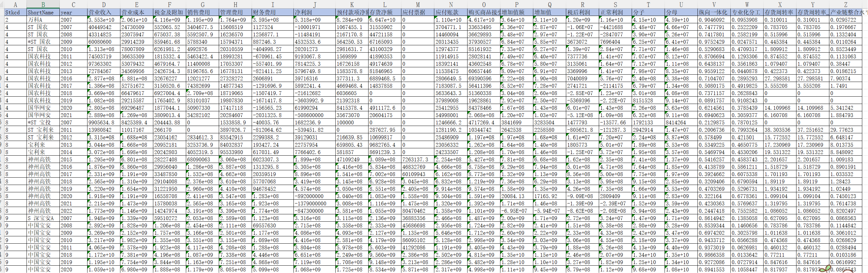The width and height of the screenshot is (868, 273).
Task: Select the cost cell '2.061e+10'
Action: [x=136, y=20]
